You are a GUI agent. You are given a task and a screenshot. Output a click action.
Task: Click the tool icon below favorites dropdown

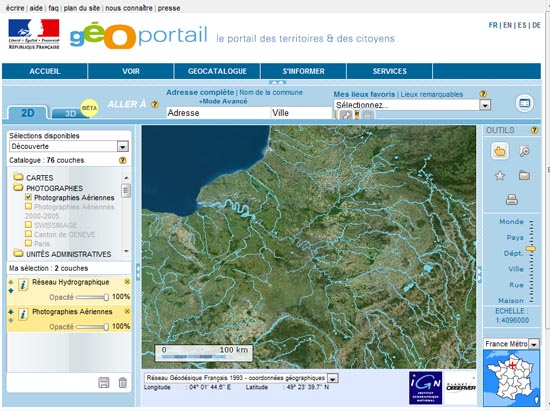pyautogui.click(x=346, y=115)
